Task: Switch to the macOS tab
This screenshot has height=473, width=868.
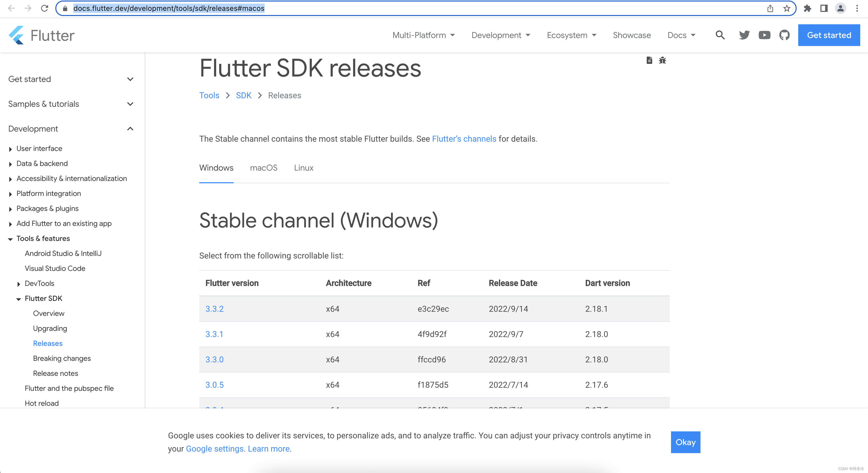Action: [x=264, y=168]
